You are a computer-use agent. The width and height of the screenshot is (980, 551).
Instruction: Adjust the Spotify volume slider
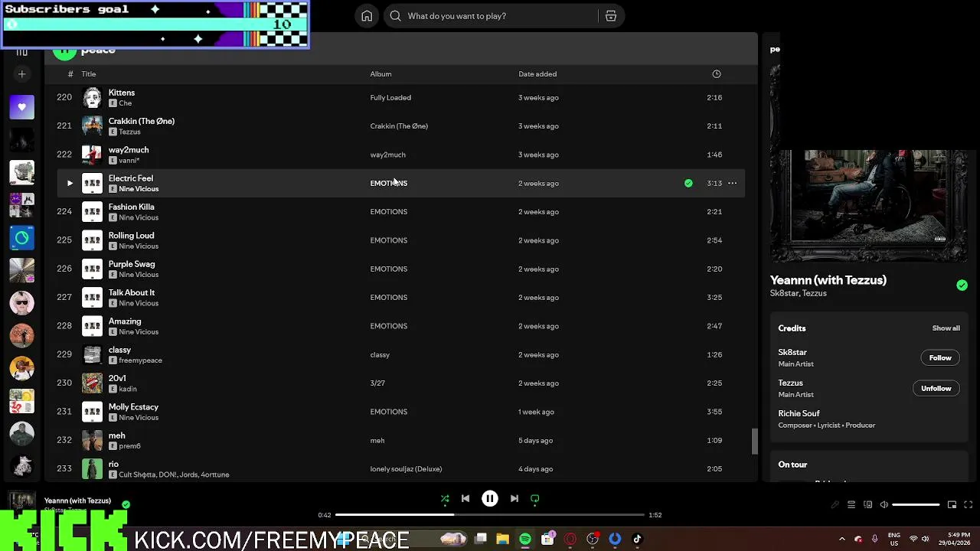[916, 505]
